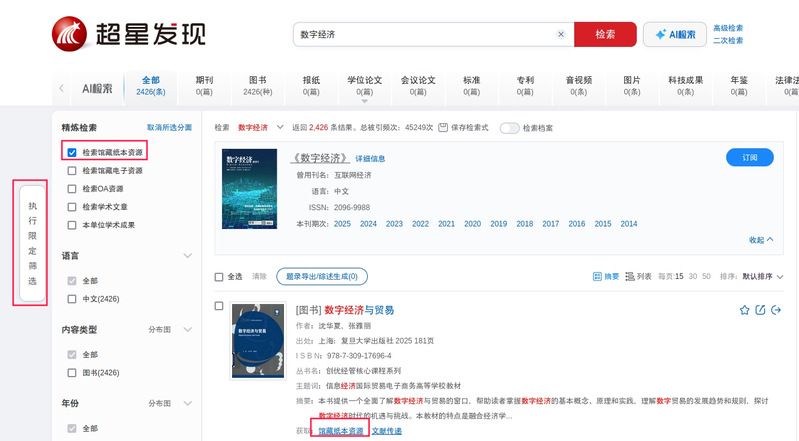Enable the 检索OA资源 checkbox
This screenshot has width=799, height=441.
(x=72, y=188)
